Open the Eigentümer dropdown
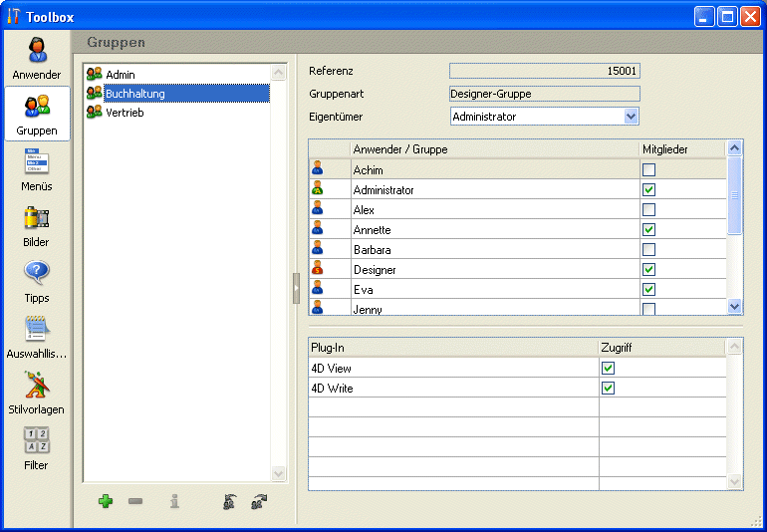This screenshot has width=767, height=532. pyautogui.click(x=630, y=117)
